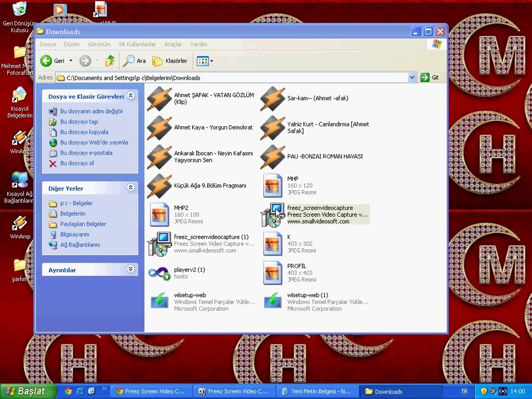This screenshot has height=399, width=532.
Task: Click the security shield tray icon
Action: coord(483,391)
